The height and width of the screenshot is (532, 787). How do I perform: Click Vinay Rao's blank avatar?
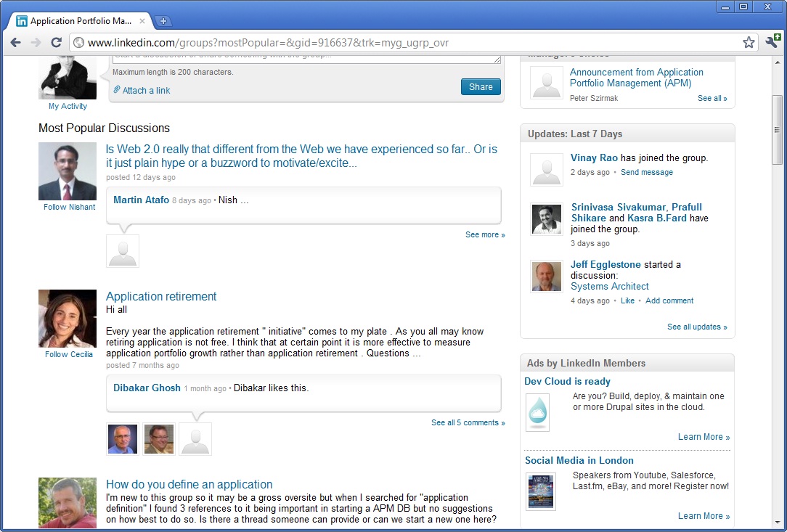547,170
